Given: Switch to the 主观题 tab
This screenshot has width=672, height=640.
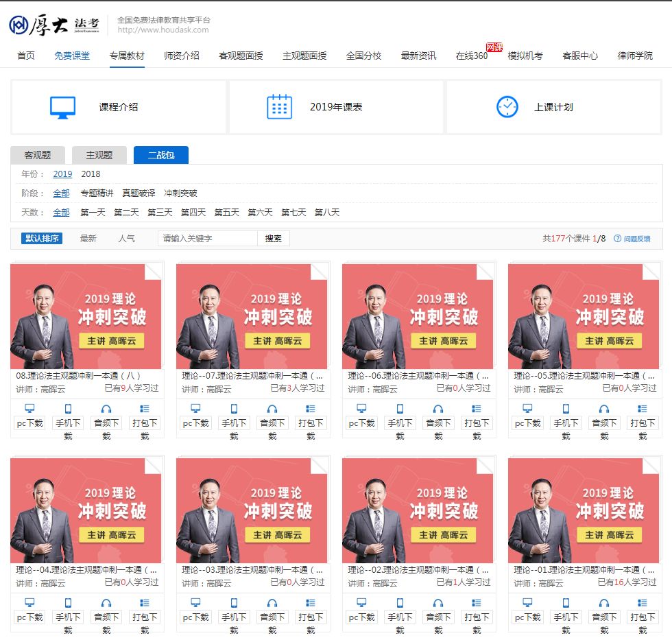Looking at the screenshot, I should (98, 155).
